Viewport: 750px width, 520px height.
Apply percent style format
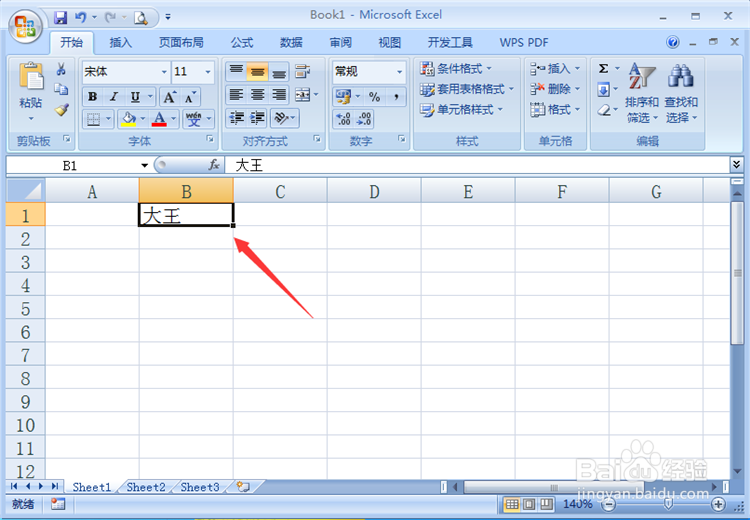coord(374,97)
